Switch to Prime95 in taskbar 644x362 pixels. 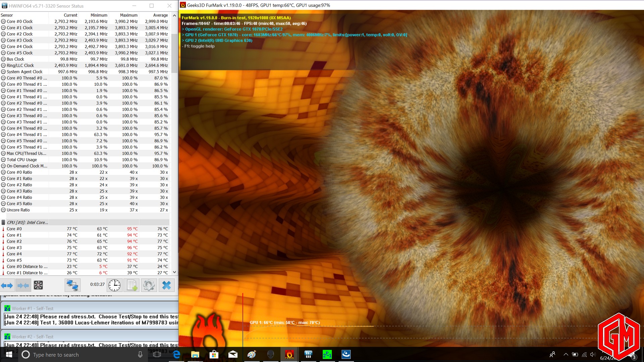327,355
